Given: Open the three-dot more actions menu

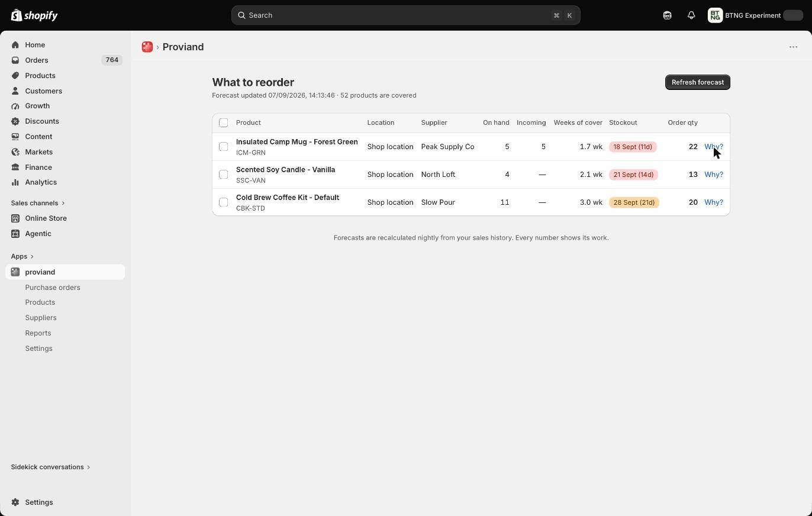Looking at the screenshot, I should (793, 47).
